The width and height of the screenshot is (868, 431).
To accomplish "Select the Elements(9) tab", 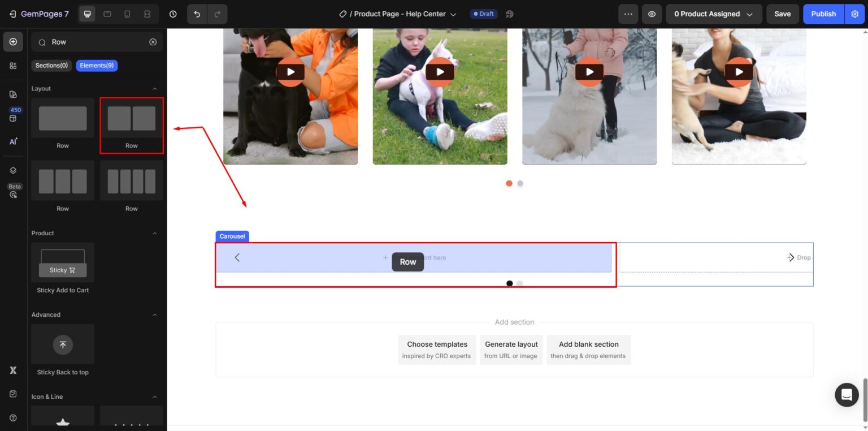I will click(x=97, y=66).
